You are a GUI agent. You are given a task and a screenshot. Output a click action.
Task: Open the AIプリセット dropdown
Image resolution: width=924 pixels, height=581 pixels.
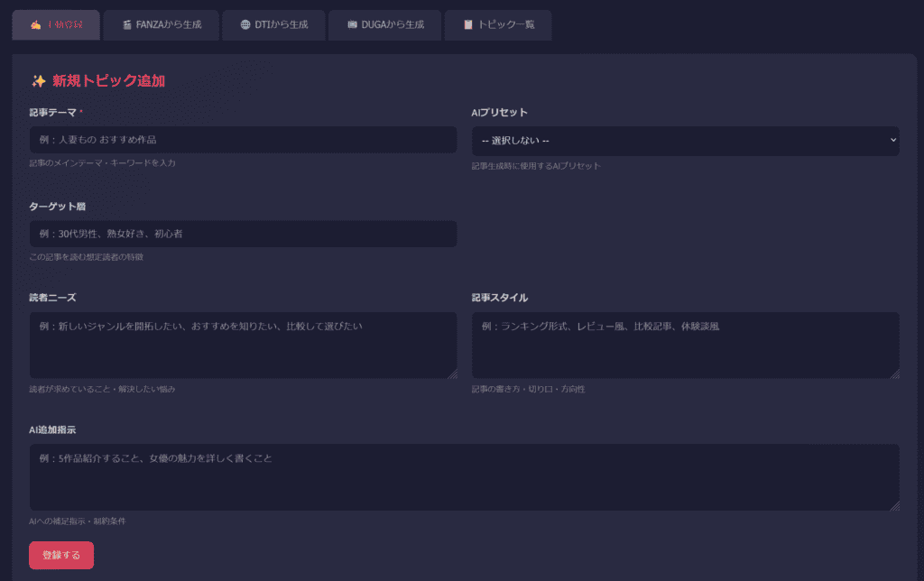685,141
